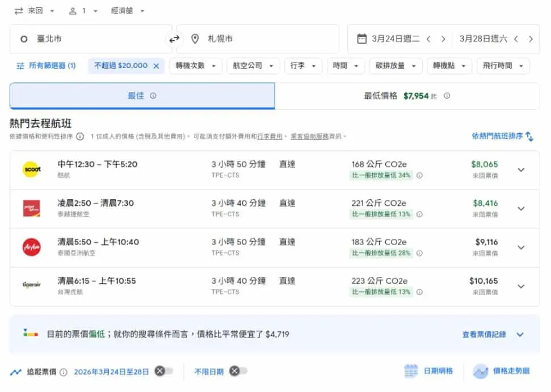Toggle 不限日期 price tracking switch
Viewport: 551px width, 392px height.
pyautogui.click(x=238, y=371)
